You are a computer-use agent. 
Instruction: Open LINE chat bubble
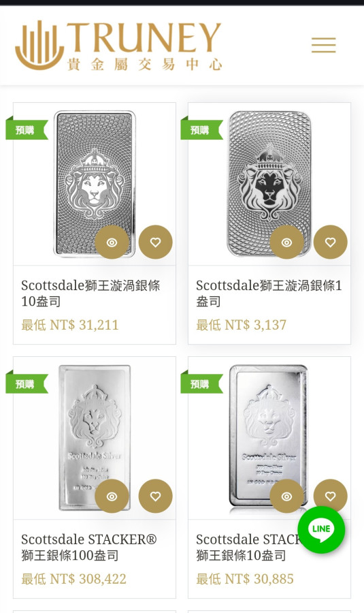tap(321, 529)
